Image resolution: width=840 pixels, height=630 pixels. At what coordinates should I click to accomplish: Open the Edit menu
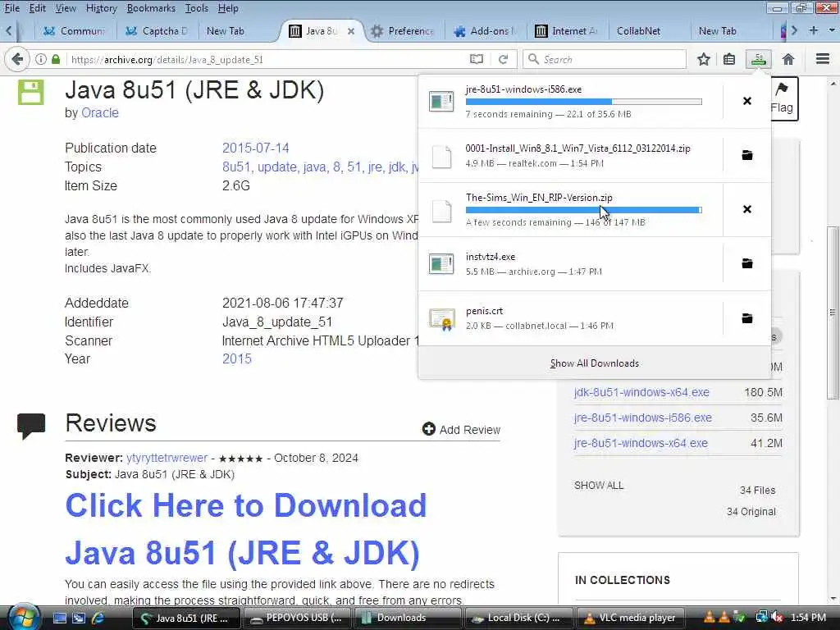(x=37, y=8)
